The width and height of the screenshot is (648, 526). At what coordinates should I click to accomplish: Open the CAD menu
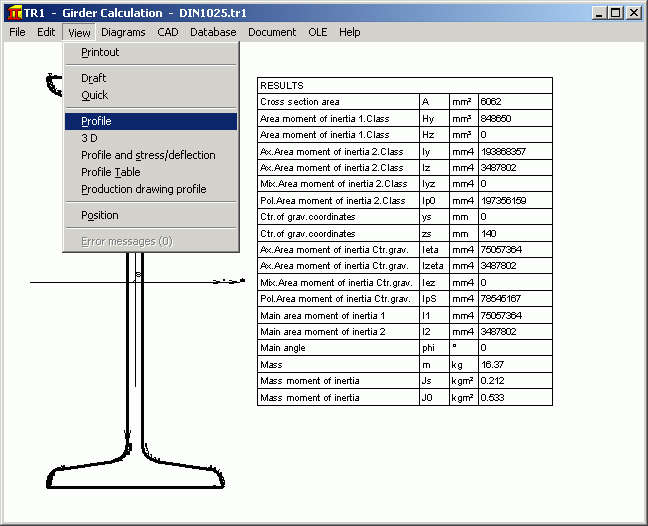168,32
